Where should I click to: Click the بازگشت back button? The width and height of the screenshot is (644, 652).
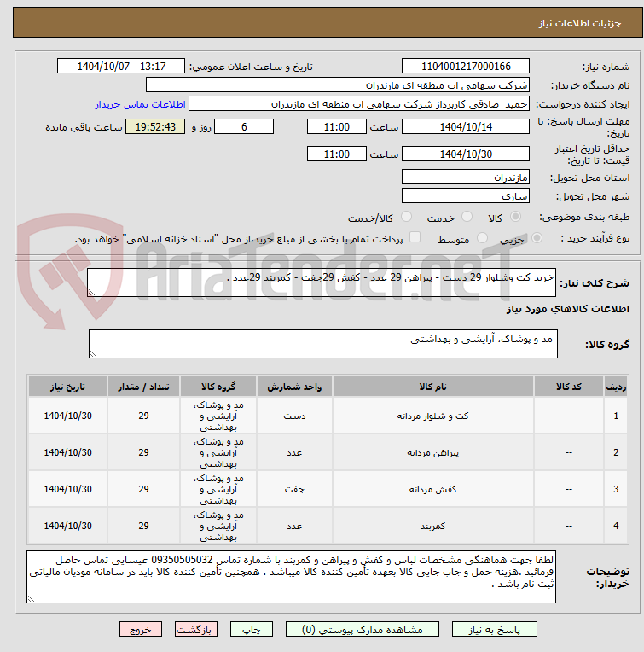coord(195,630)
